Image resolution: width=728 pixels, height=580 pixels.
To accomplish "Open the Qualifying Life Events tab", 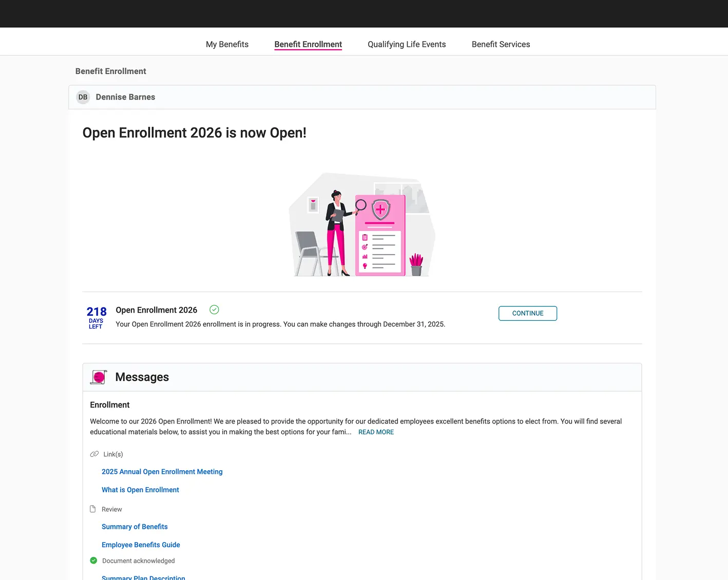I will (407, 44).
